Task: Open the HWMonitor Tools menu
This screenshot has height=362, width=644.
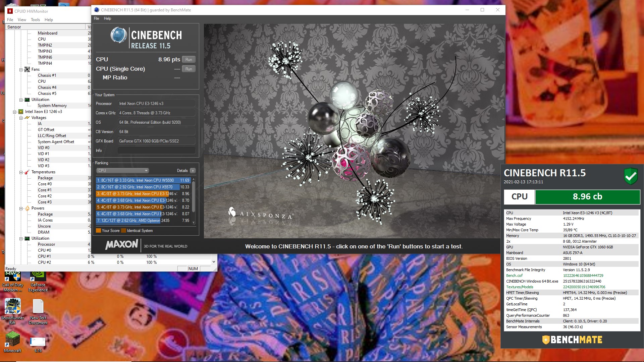Action: point(35,20)
